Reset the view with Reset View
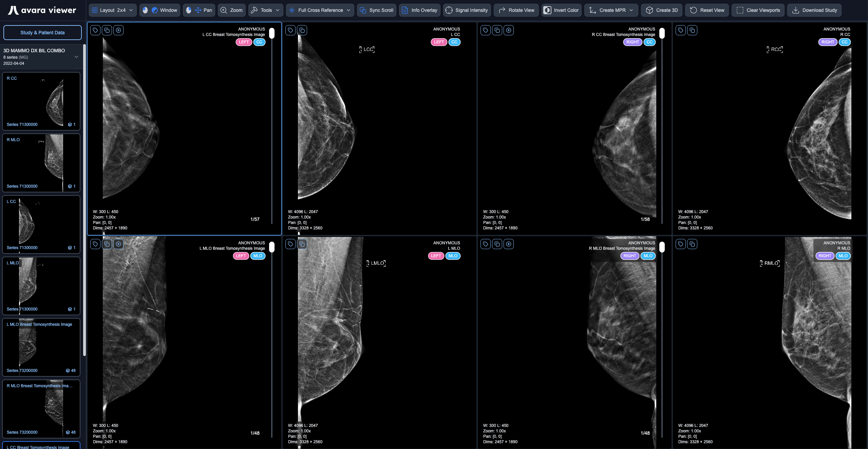This screenshot has height=449, width=868. (706, 10)
